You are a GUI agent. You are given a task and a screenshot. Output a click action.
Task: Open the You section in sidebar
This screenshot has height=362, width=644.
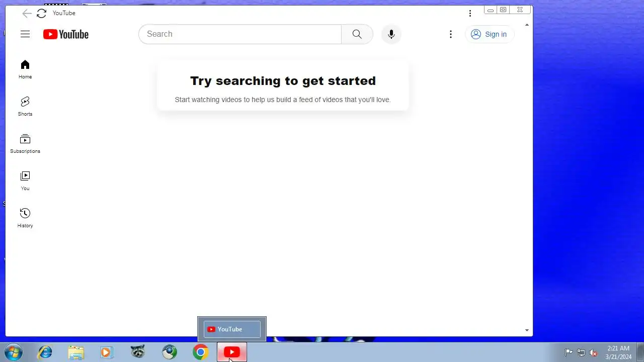tap(25, 181)
